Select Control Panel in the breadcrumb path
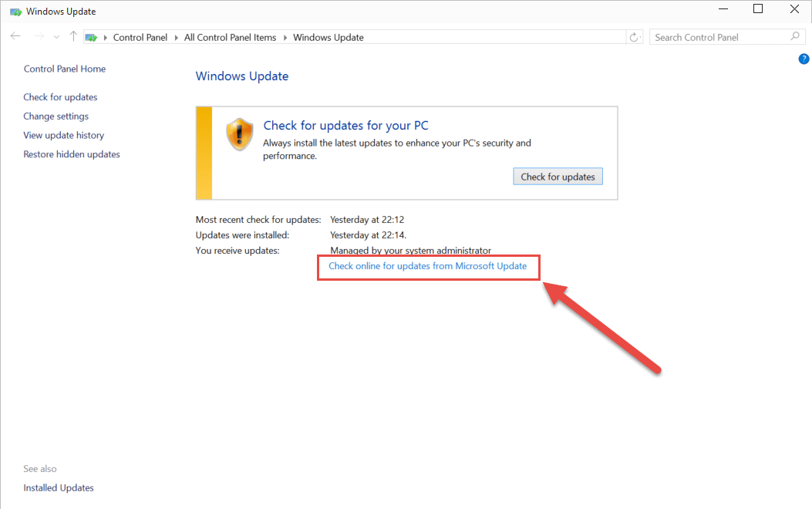 [140, 36]
